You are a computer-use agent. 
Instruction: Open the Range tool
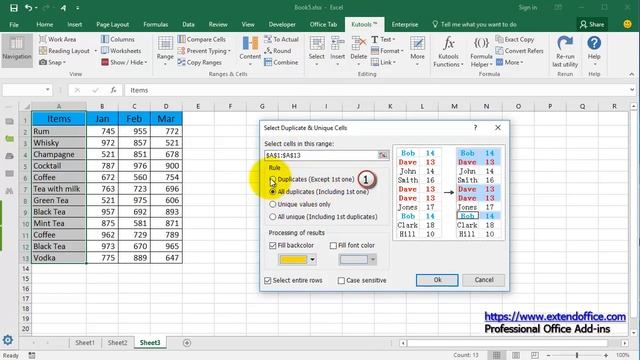coord(165,51)
